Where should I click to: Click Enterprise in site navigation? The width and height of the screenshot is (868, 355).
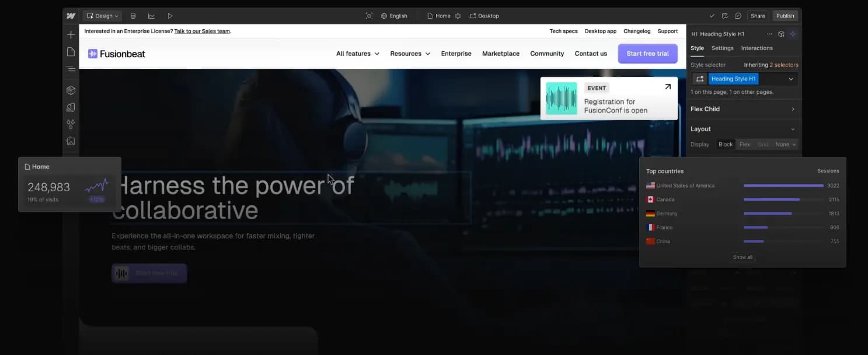[456, 54]
